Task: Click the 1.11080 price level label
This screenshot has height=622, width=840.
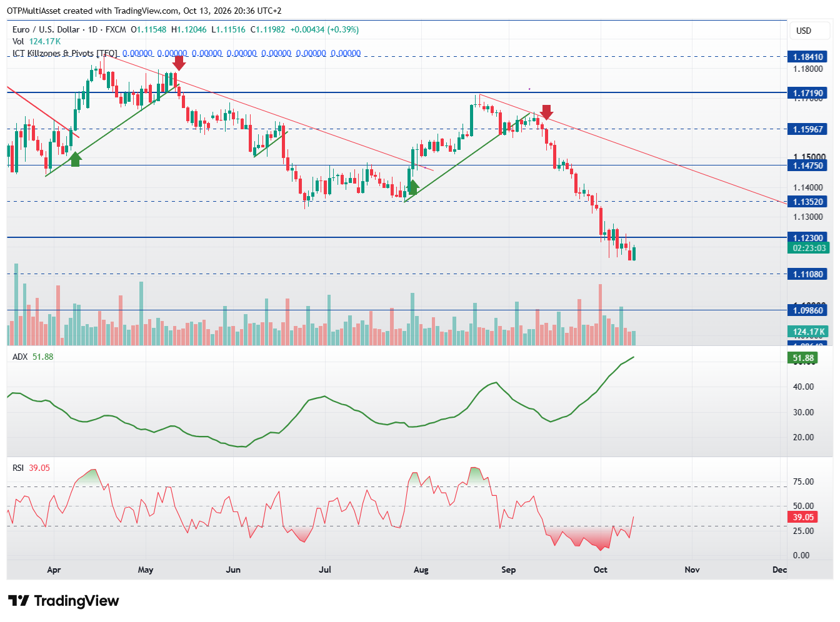Action: click(808, 274)
